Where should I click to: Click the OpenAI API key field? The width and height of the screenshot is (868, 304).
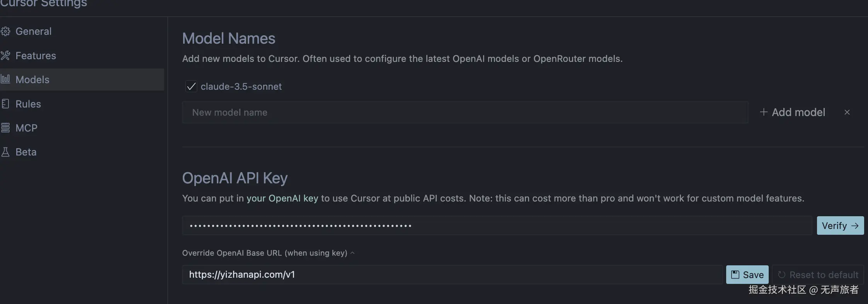click(497, 225)
